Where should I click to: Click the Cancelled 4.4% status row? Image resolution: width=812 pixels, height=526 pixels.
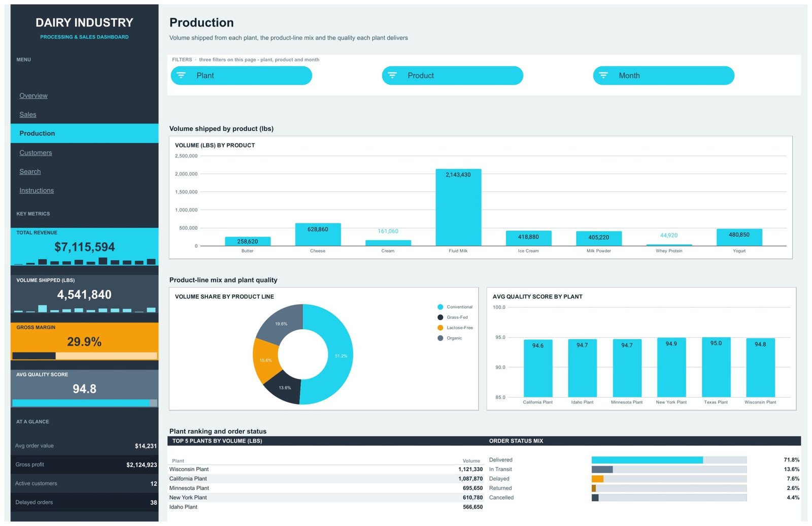(644, 498)
